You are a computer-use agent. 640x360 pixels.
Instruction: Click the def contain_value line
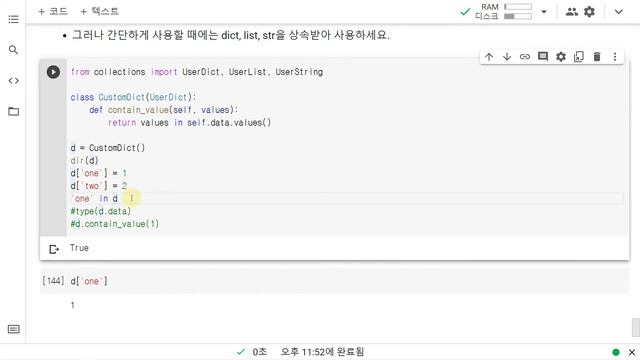163,110
